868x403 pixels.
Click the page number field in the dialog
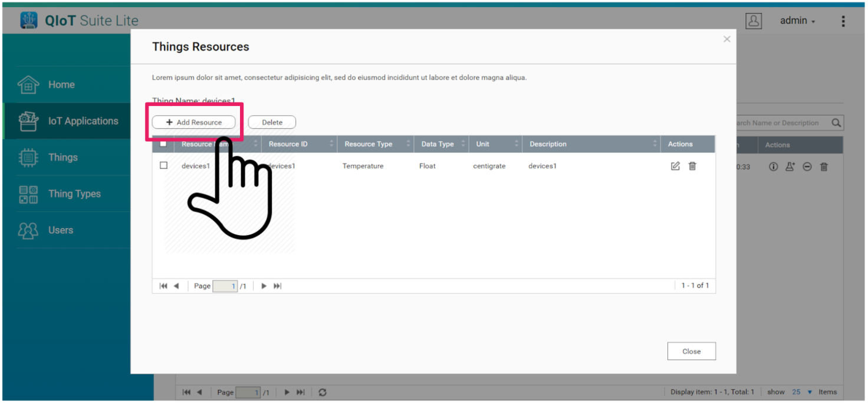click(x=225, y=286)
